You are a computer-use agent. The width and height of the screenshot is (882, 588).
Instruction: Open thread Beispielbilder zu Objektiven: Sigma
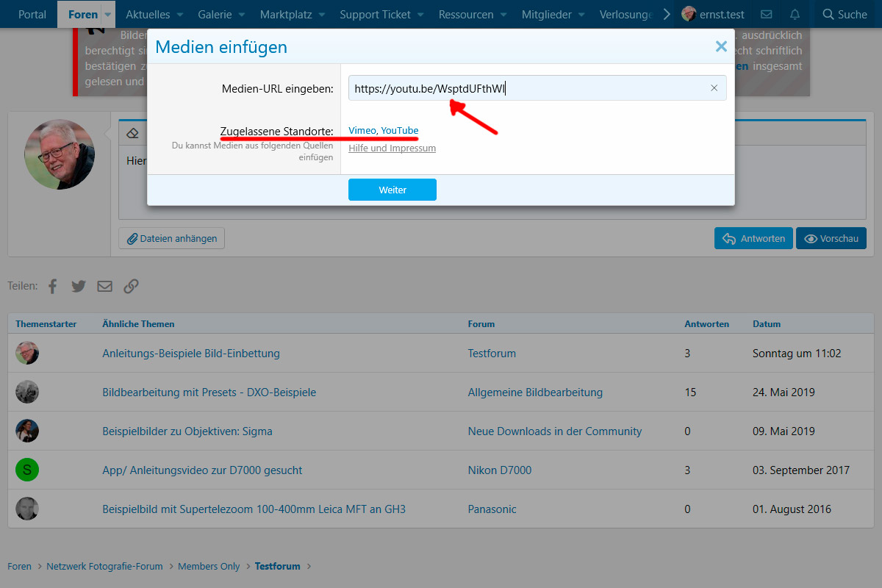tap(187, 431)
